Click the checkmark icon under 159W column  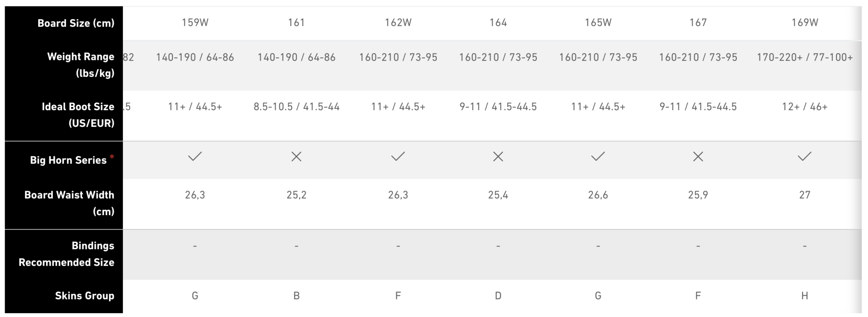point(195,157)
